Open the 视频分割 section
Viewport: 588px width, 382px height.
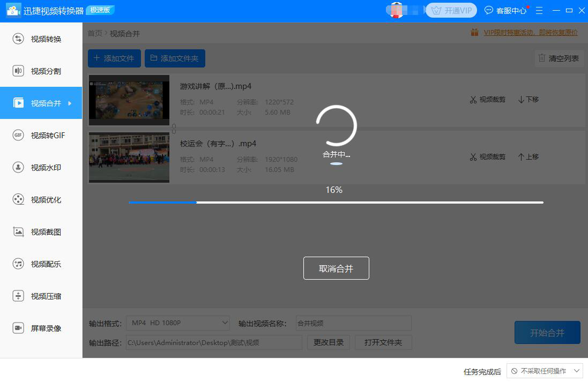coord(41,71)
